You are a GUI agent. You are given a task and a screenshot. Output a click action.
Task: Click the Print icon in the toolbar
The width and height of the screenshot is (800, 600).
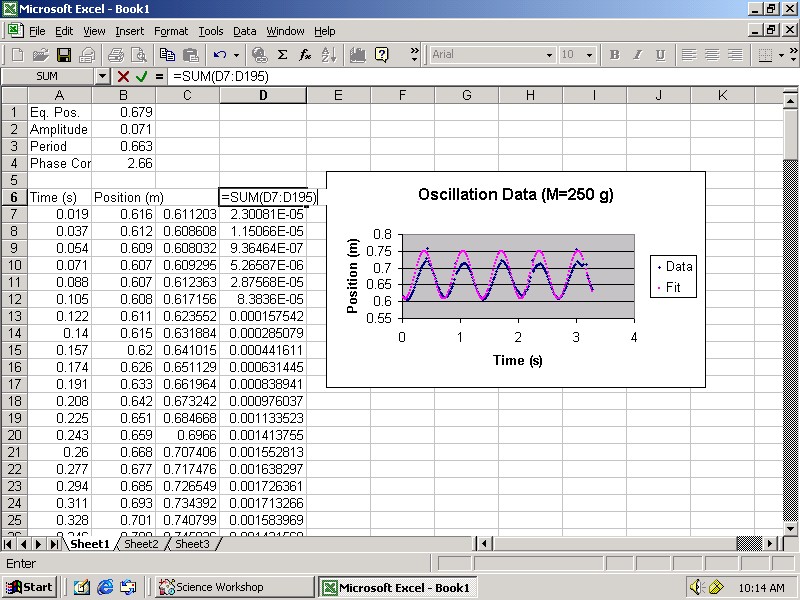coord(116,55)
